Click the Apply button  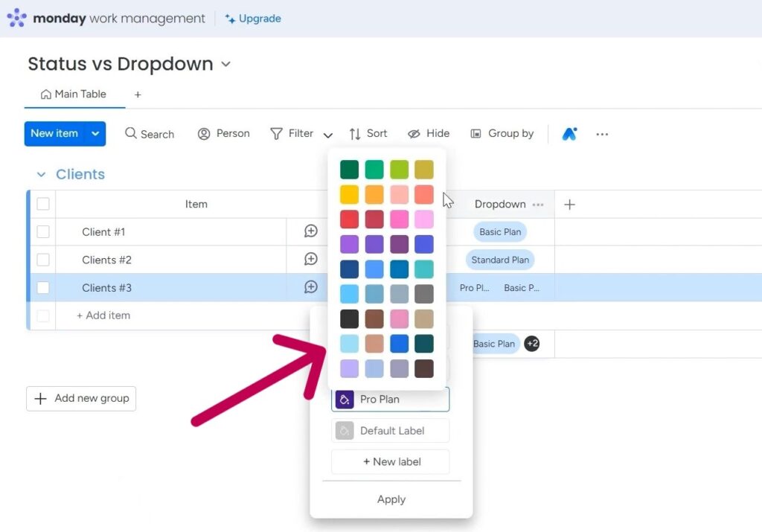click(391, 499)
